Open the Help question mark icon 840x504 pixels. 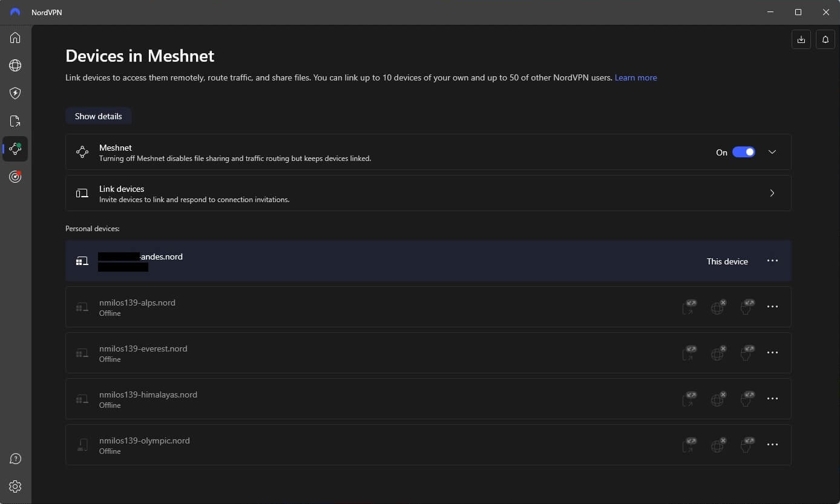[15, 459]
